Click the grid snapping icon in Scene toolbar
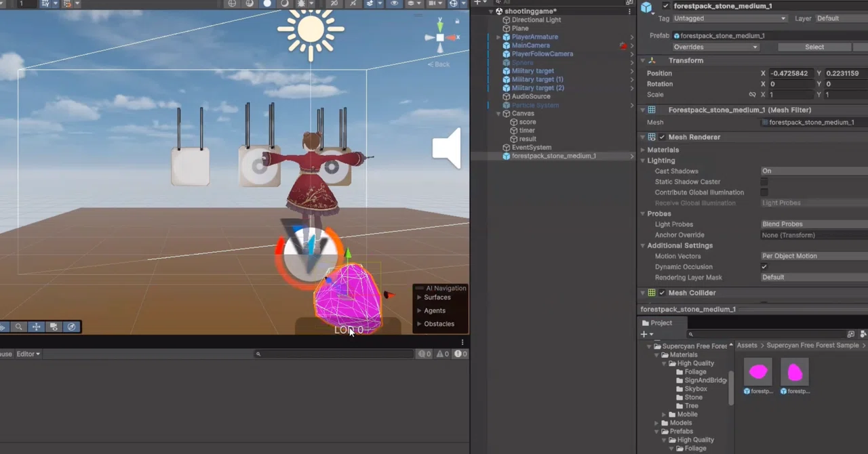Viewport: 868px width, 454px height. click(x=45, y=3)
